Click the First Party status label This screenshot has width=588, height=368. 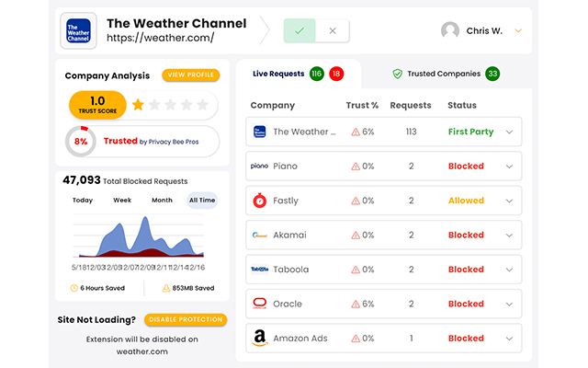click(x=470, y=132)
